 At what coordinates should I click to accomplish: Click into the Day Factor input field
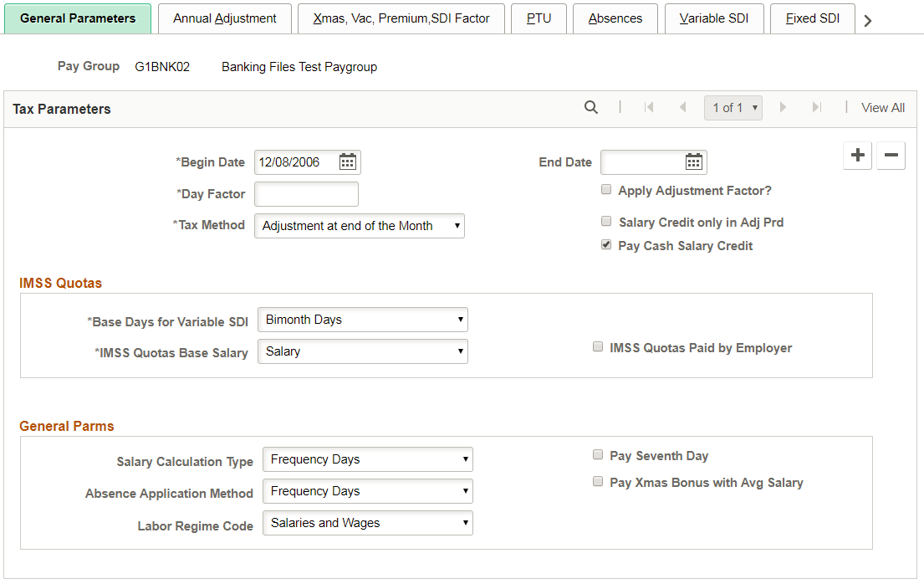click(x=306, y=194)
